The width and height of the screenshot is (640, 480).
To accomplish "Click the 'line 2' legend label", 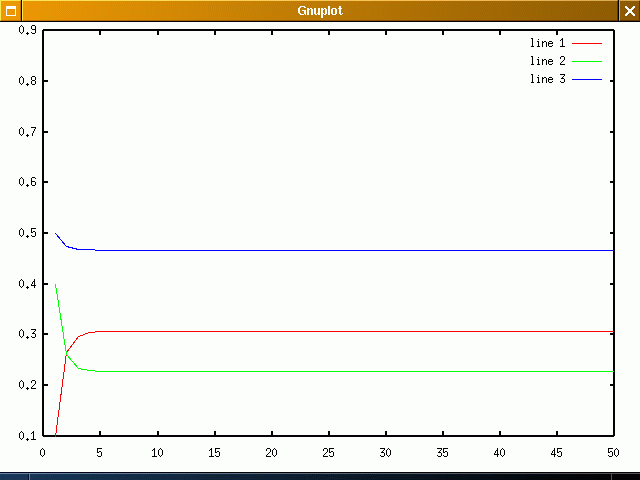I will (547, 62).
